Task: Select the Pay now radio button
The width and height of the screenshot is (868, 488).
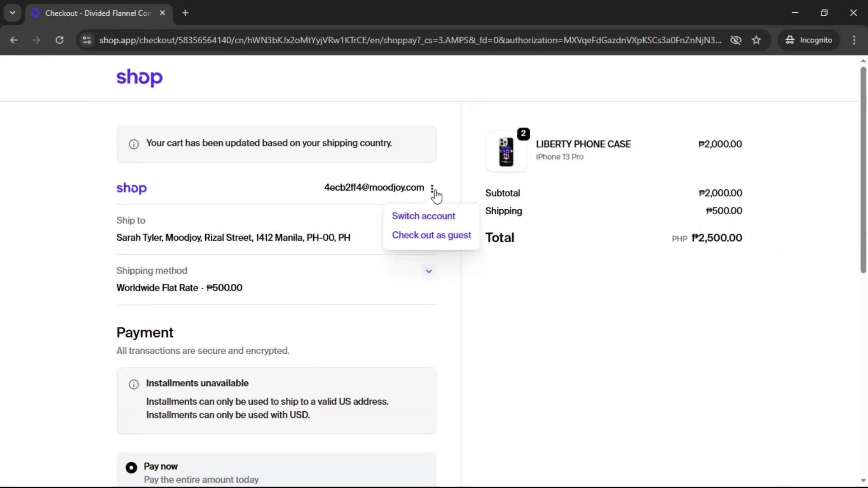Action: click(x=131, y=467)
